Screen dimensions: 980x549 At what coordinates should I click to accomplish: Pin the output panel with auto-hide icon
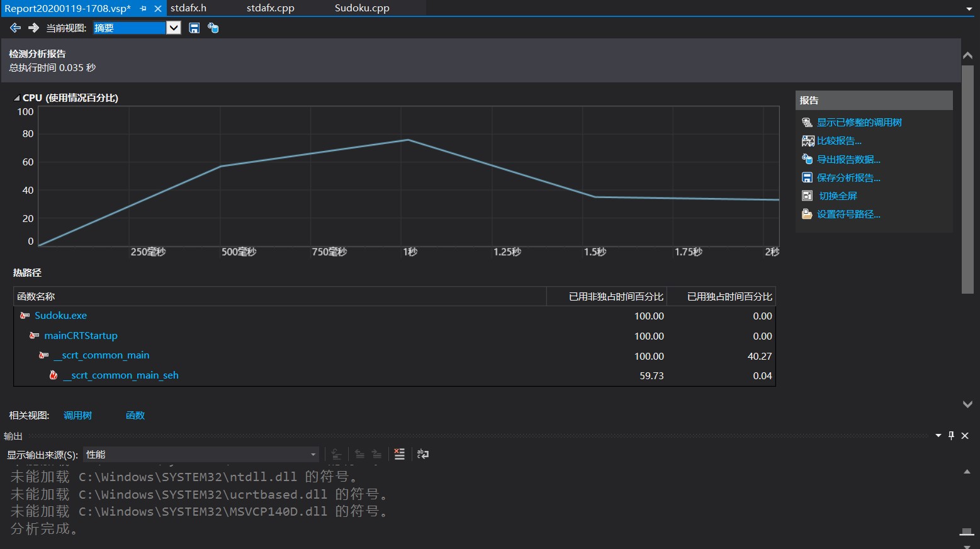point(951,435)
